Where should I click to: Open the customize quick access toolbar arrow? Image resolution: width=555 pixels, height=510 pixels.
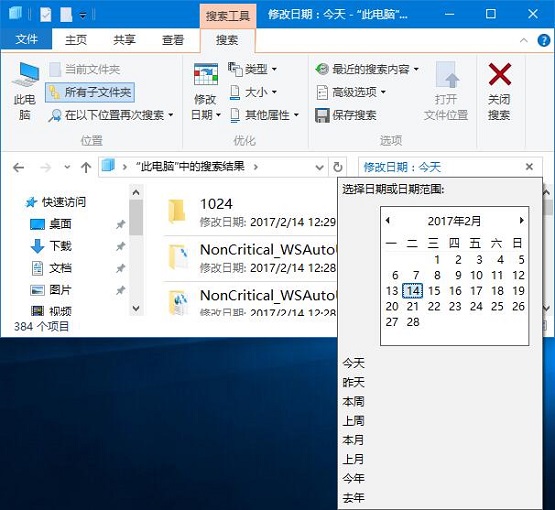click(x=83, y=16)
